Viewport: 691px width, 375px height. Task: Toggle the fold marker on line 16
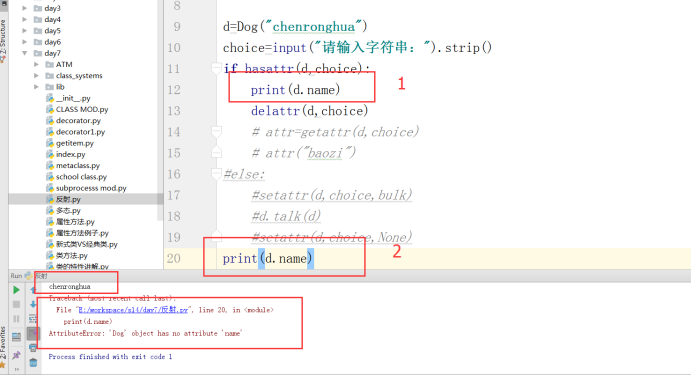216,174
